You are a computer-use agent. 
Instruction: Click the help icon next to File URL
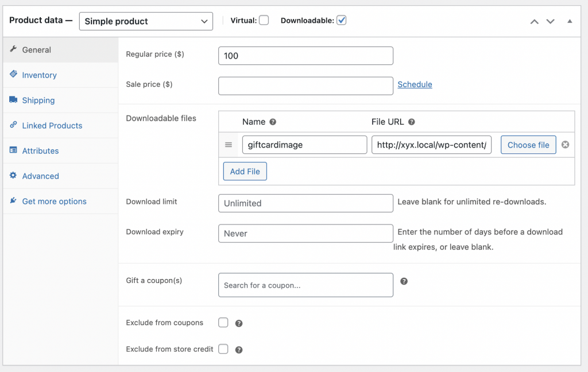point(411,122)
